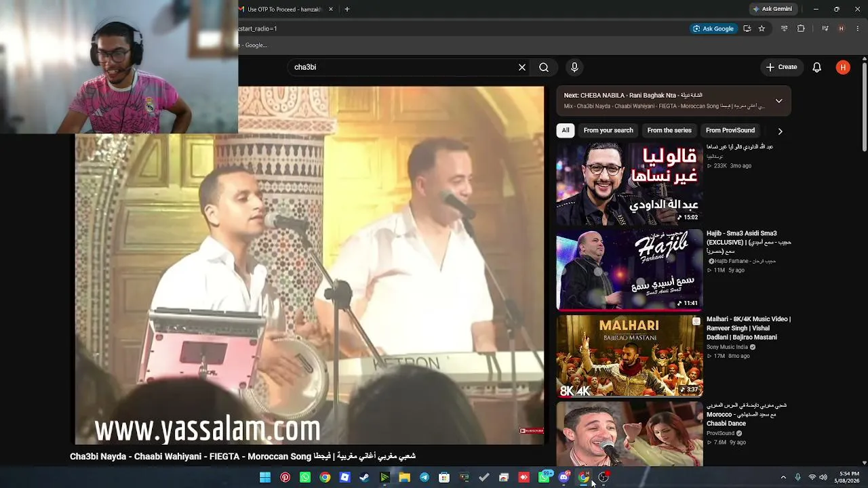This screenshot has height=488, width=868.
Task: Open Pinterest from the taskbar
Action: pyautogui.click(x=285, y=477)
